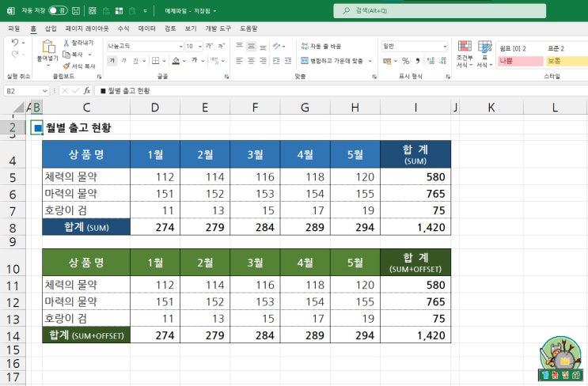This screenshot has height=386, width=588.
Task: Switch to the 보기 ribbon tab
Action: click(x=191, y=28)
